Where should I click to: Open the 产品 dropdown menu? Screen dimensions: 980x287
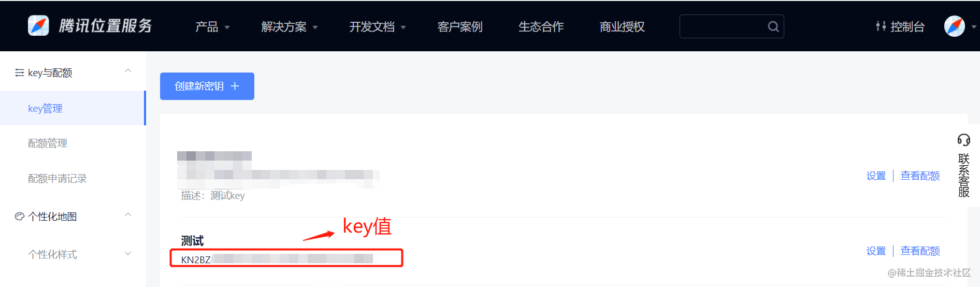click(212, 26)
